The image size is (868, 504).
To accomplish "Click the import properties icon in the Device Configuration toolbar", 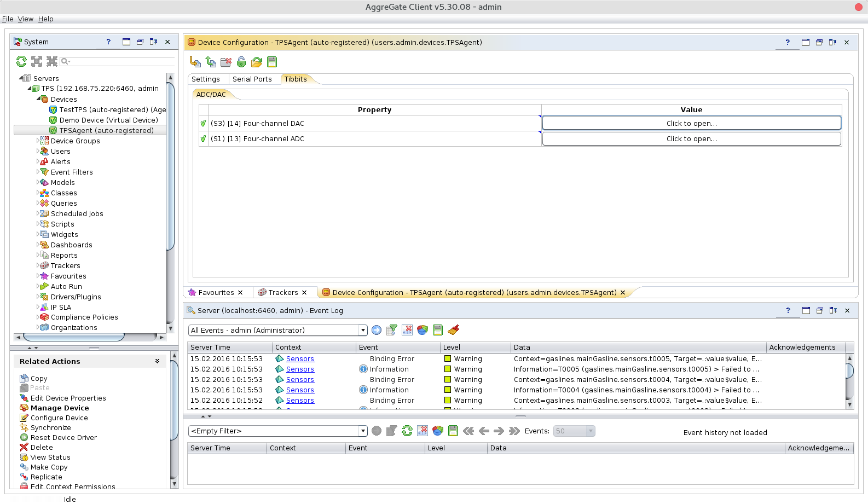I will (x=195, y=62).
